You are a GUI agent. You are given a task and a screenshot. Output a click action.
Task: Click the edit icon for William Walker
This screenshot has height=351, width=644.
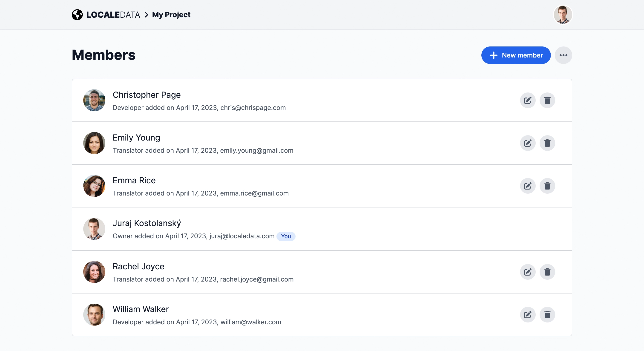click(527, 315)
